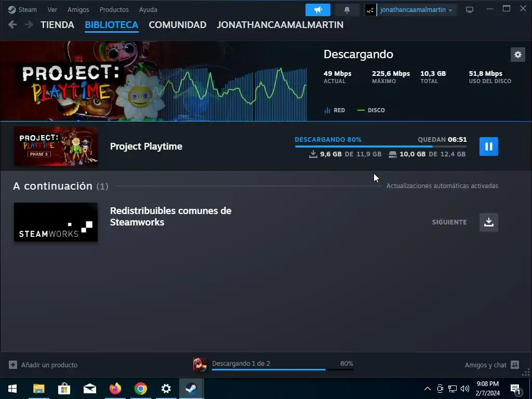This screenshot has width=532, height=399.
Task: Click the DESCARGANDO 80% label
Action: point(328,139)
